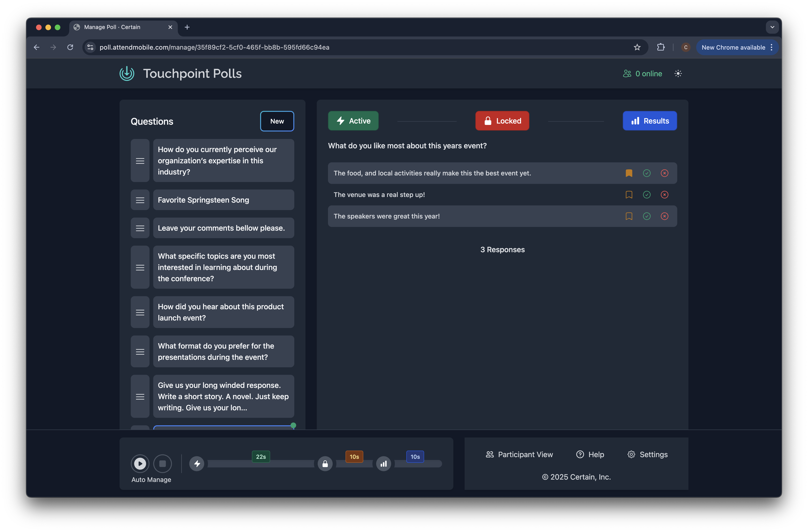This screenshot has height=532, width=808.
Task: Expand the Chrome tab search dropdown arrow
Action: click(x=772, y=27)
